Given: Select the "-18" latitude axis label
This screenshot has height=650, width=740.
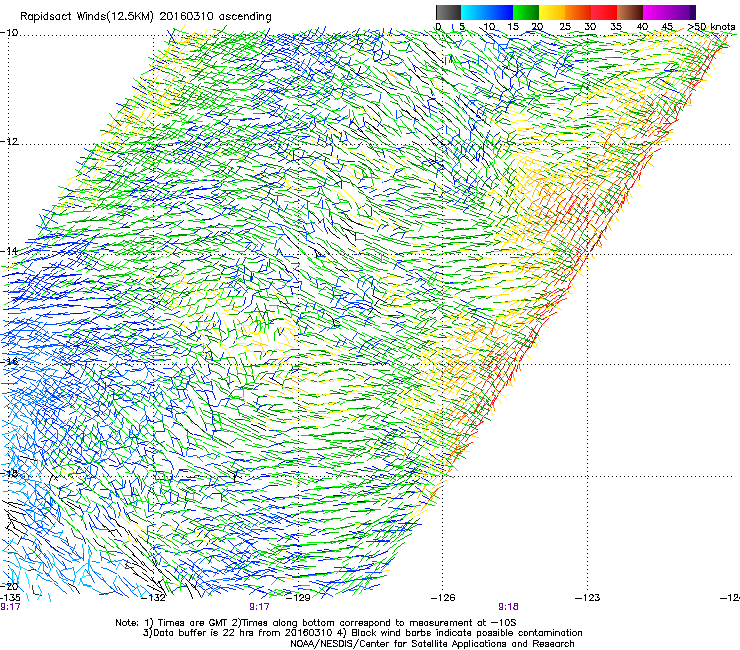Looking at the screenshot, I should (9, 473).
